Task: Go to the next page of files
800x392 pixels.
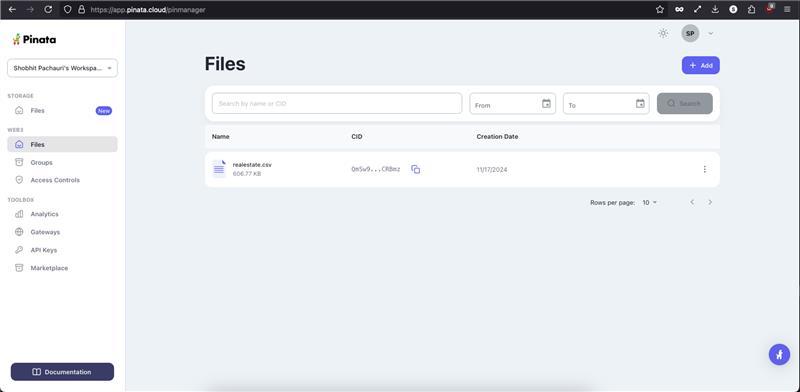Action: 710,202
